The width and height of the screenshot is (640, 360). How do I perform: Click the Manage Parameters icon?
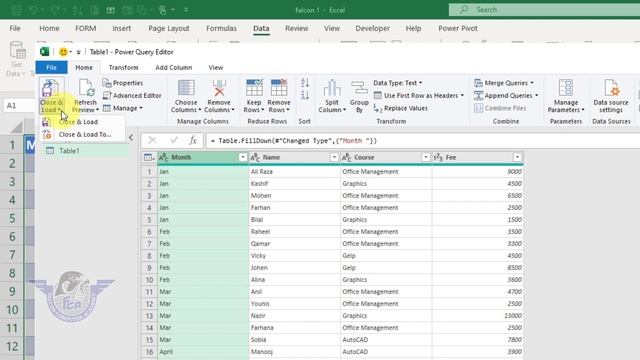[x=566, y=88]
